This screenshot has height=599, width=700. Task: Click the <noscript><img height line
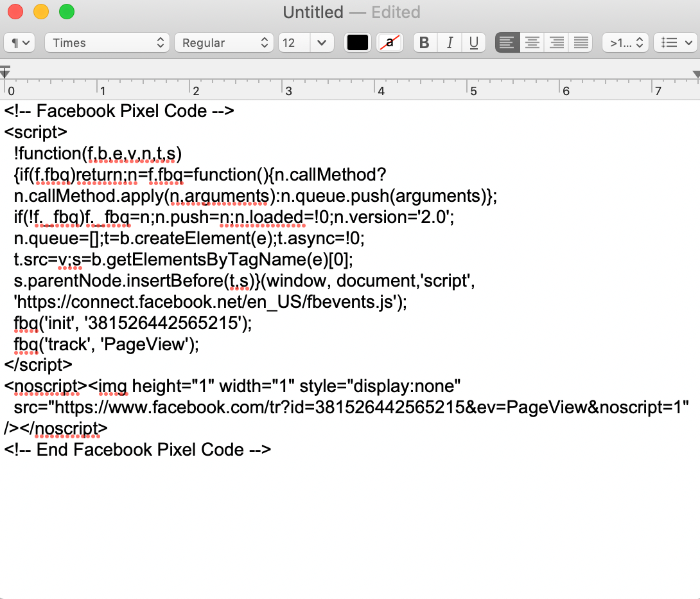pyautogui.click(x=232, y=386)
